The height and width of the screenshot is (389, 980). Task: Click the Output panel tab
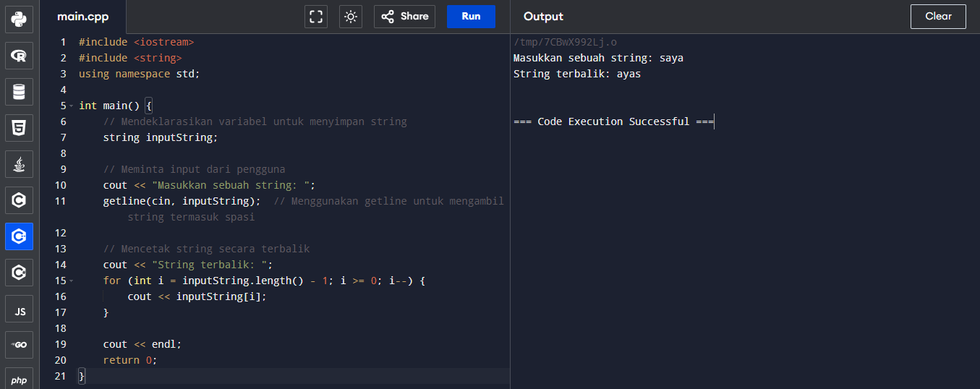[543, 17]
